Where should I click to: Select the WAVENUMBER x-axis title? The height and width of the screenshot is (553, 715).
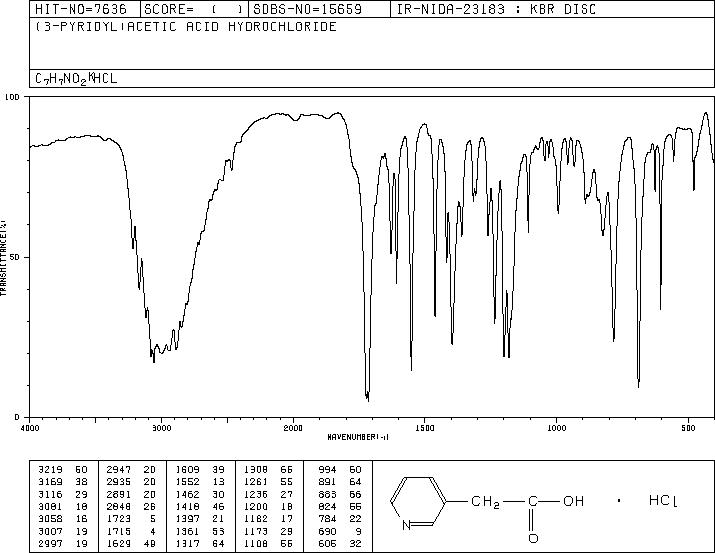(358, 437)
